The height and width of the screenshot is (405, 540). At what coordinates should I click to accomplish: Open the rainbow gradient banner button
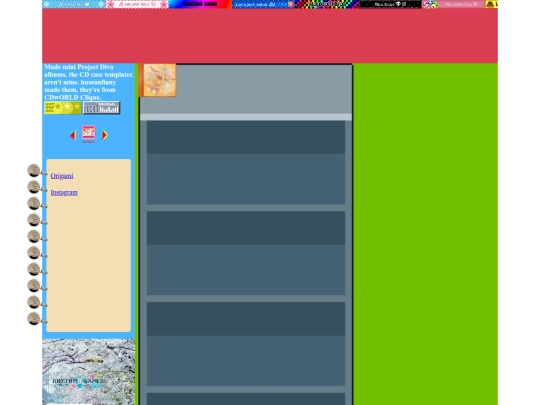coord(200,4)
